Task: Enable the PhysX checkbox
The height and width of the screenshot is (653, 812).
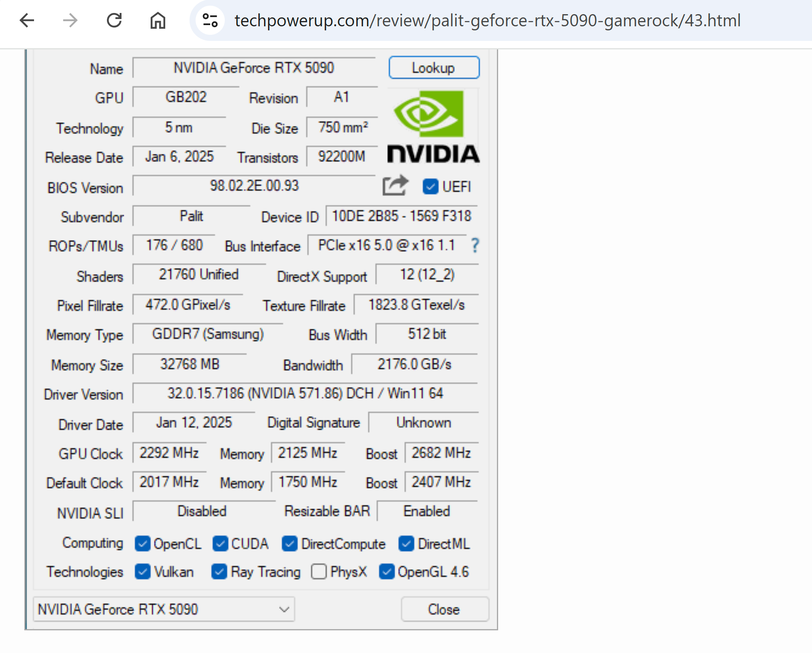Action: click(x=319, y=572)
